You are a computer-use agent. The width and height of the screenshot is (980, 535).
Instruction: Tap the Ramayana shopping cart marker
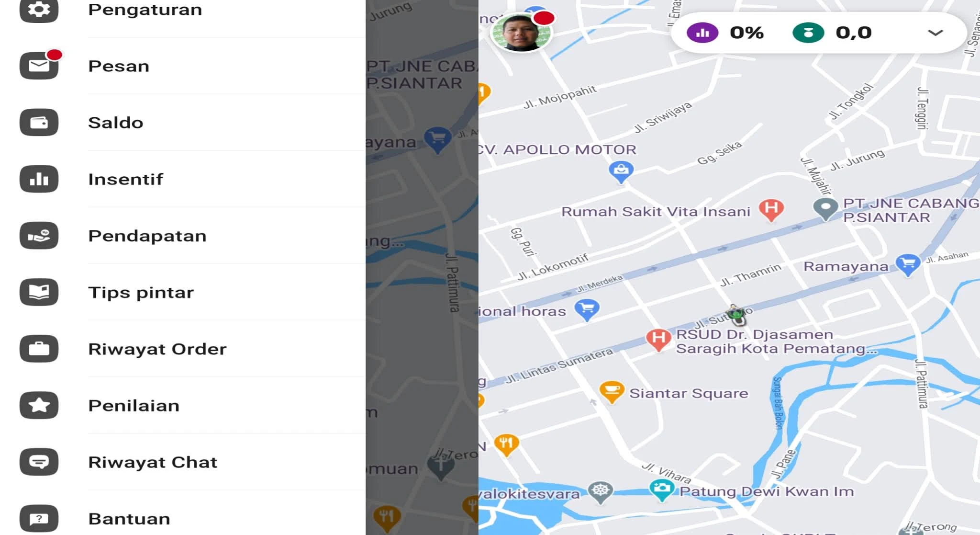point(908,265)
